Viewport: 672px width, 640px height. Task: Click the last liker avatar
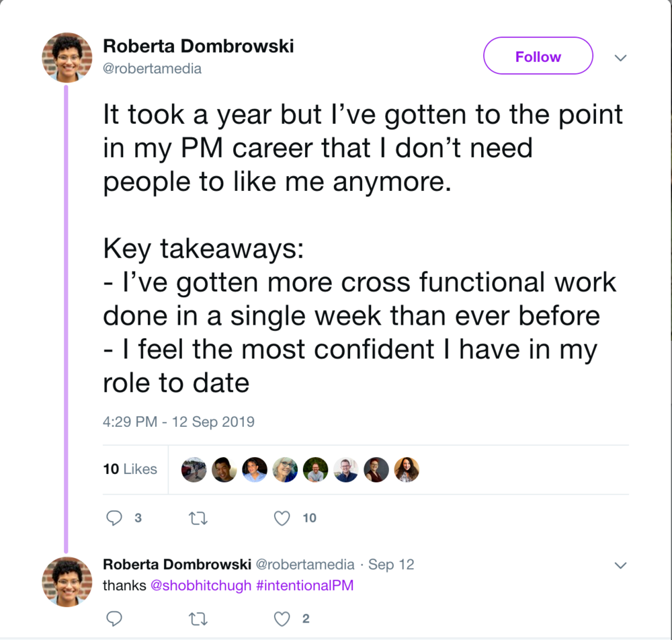pos(407,469)
